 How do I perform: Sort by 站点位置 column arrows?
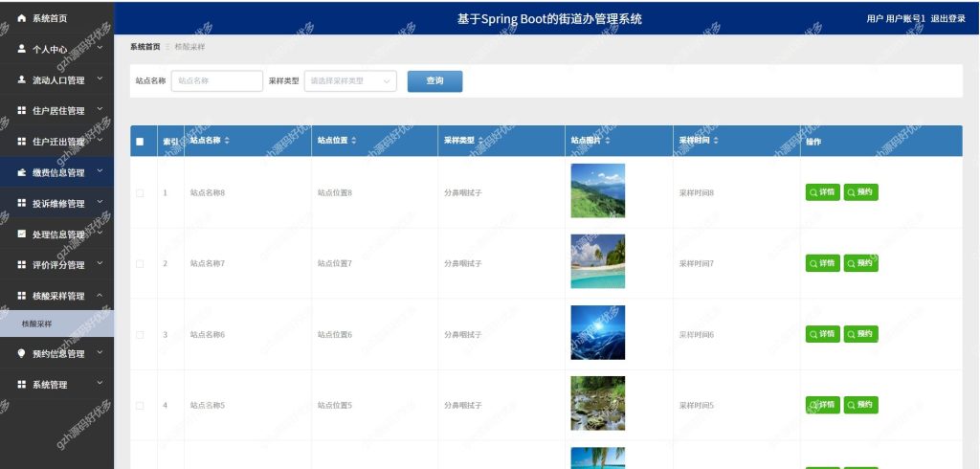(354, 141)
